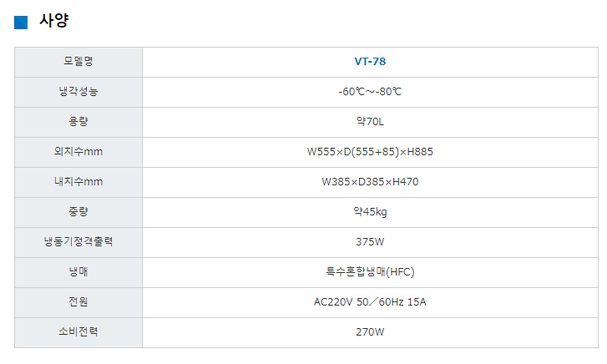
Task: Click the 내치수mm row label
Action: 78,181
